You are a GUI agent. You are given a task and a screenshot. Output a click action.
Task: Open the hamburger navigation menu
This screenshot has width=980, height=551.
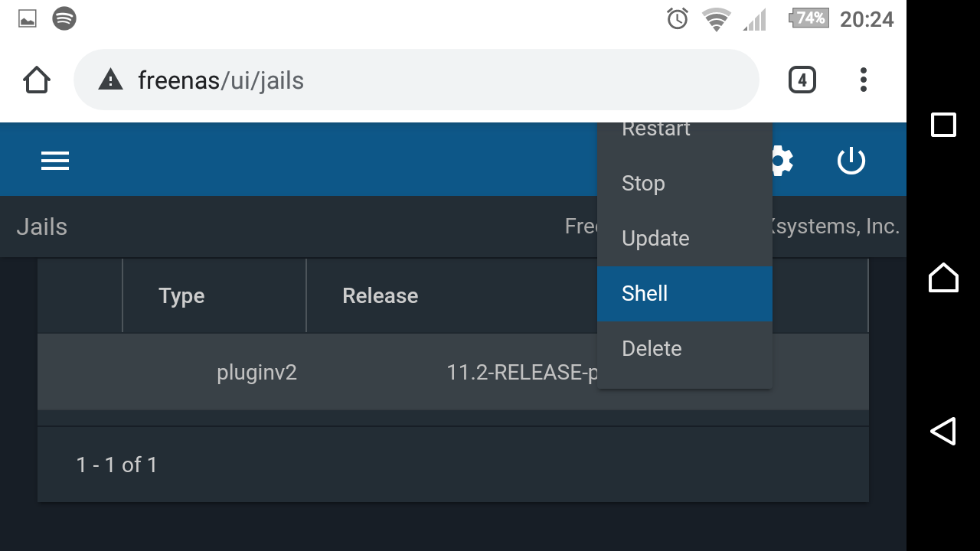55,161
